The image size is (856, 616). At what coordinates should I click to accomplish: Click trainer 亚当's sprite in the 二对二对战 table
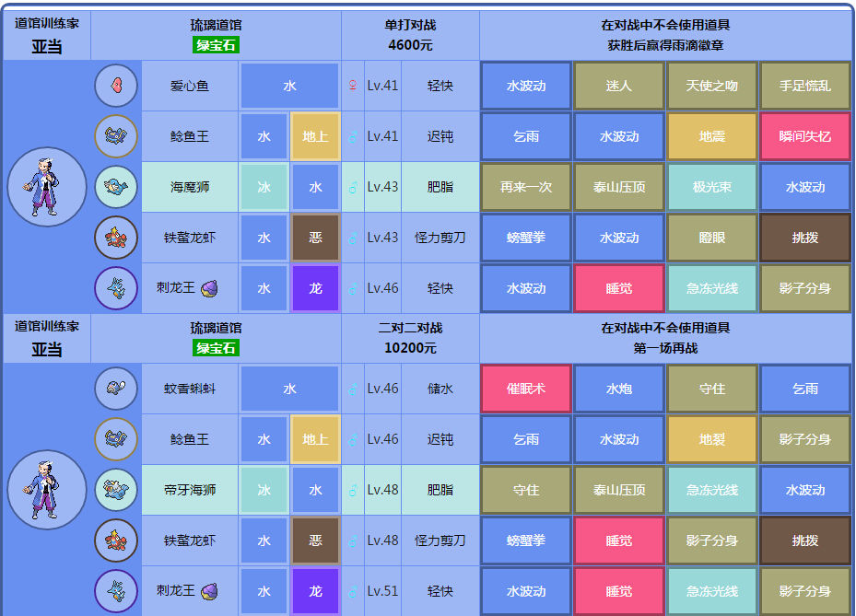47,490
